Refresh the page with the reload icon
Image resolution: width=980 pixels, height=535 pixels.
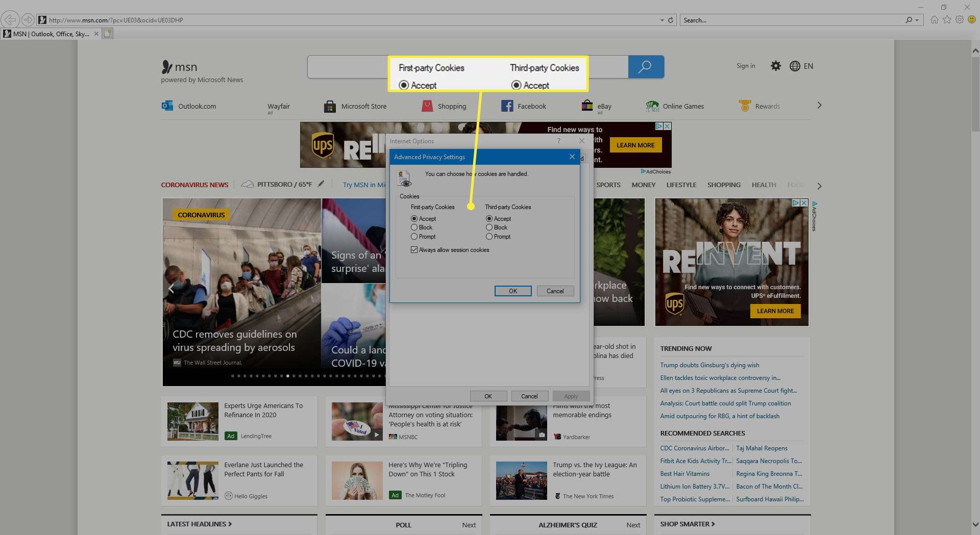671,20
